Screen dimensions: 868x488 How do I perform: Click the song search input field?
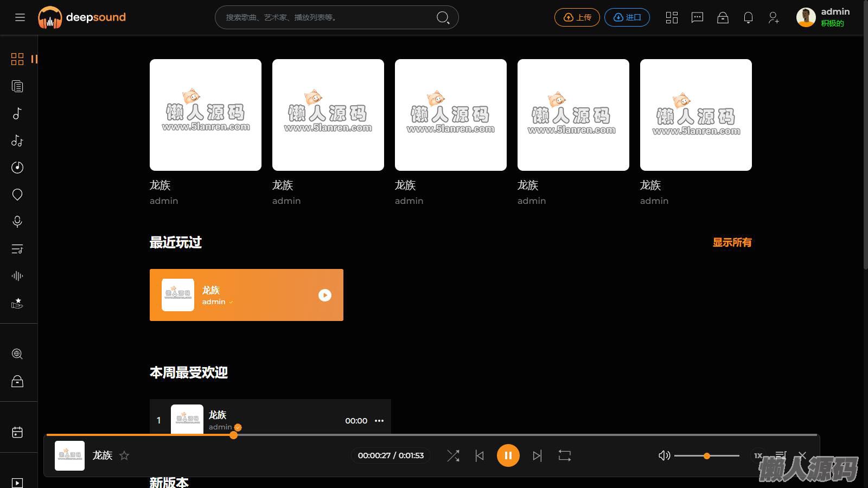pos(325,17)
